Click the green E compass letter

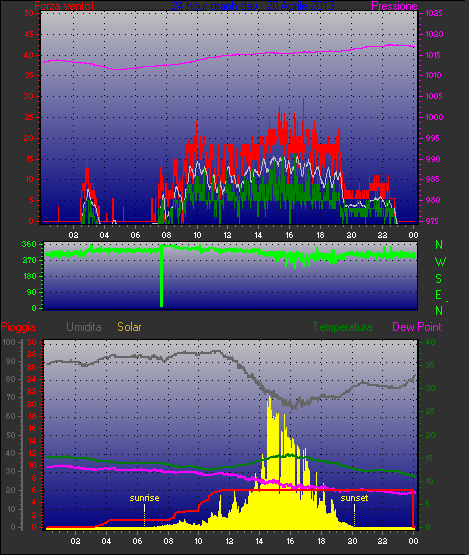(x=439, y=294)
